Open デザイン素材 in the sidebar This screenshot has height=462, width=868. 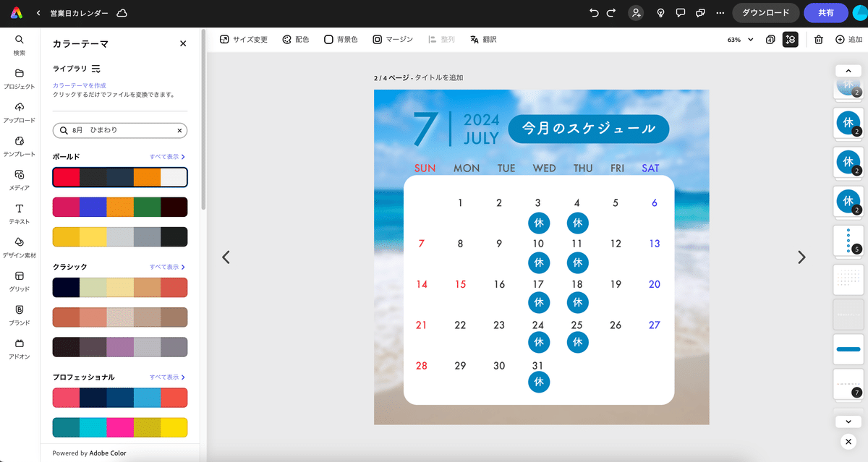pyautogui.click(x=20, y=247)
